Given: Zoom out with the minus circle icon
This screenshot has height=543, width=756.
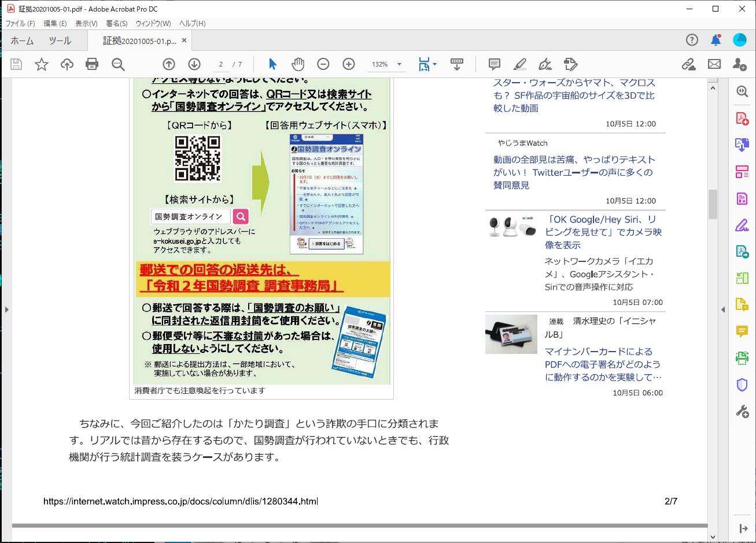Looking at the screenshot, I should [323, 64].
